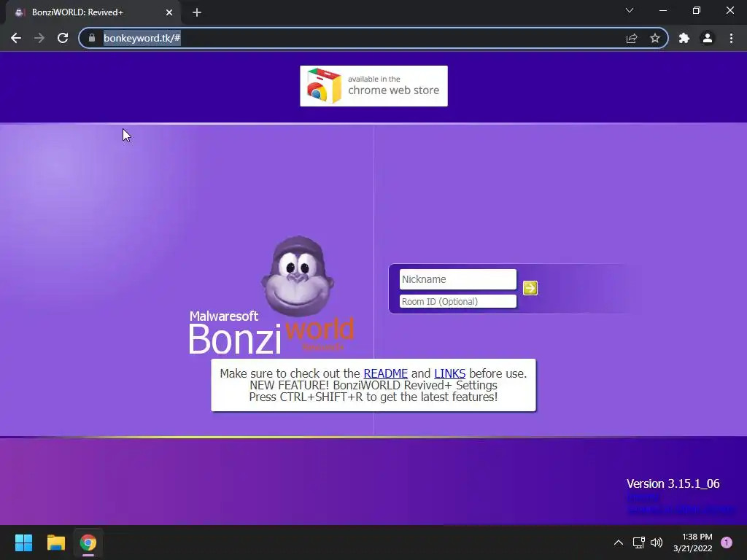Expand the tab search dropdown arrow
This screenshot has height=560, width=747.
tap(630, 10)
